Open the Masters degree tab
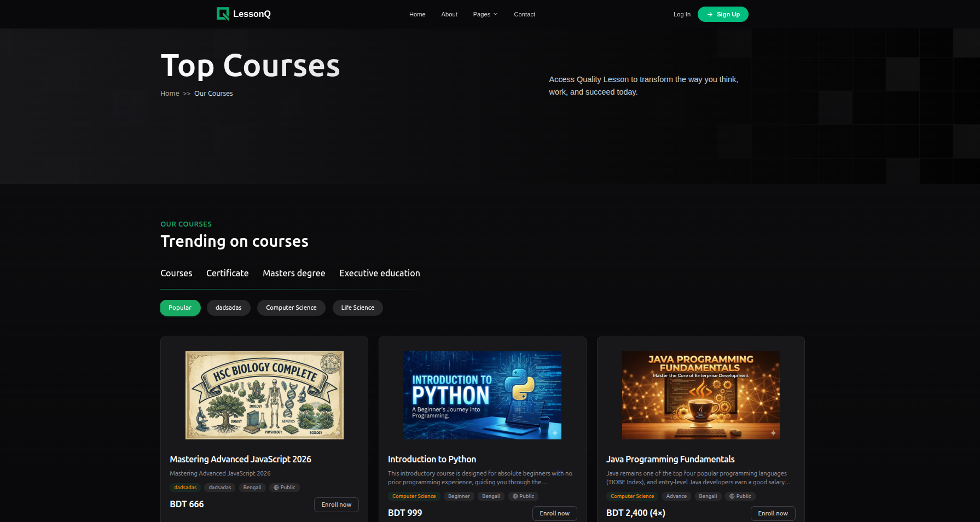 pos(294,273)
